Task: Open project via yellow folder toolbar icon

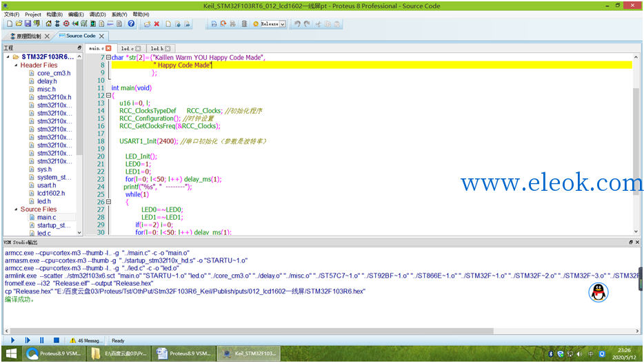Action: [19, 24]
